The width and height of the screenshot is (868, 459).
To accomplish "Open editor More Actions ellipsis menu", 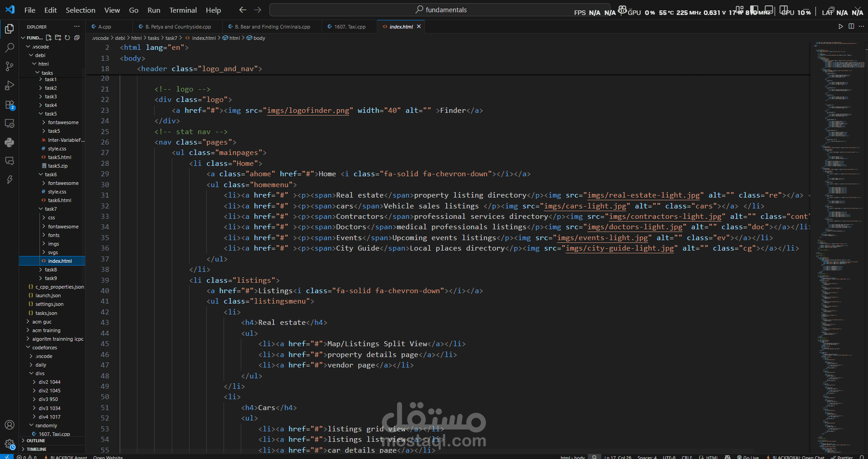I will [x=861, y=27].
